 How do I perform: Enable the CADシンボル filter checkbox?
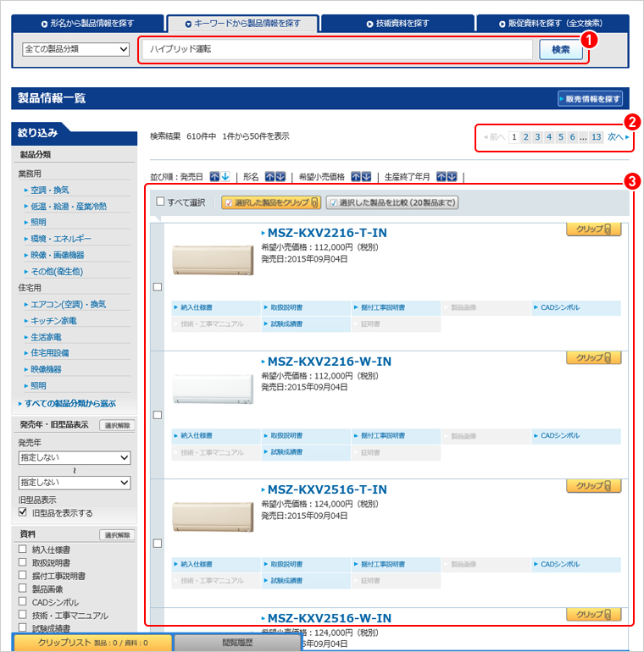tap(23, 602)
